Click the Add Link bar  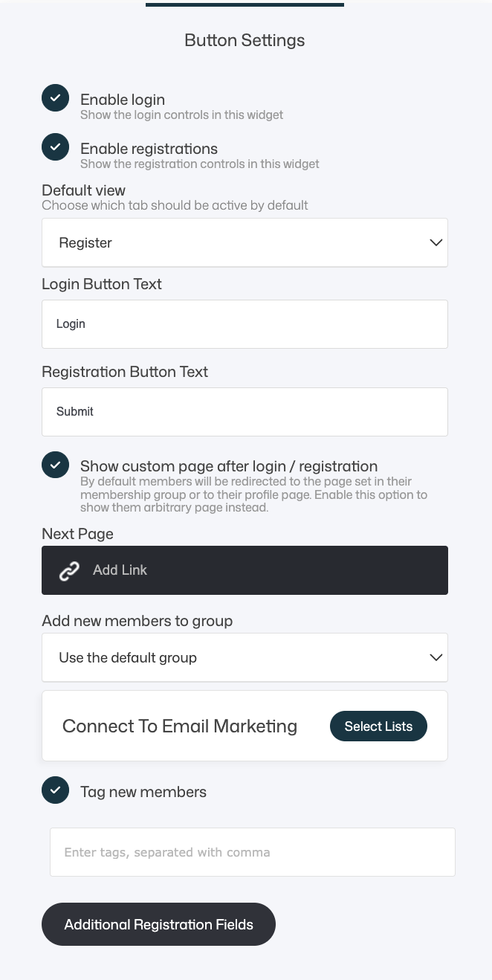245,570
